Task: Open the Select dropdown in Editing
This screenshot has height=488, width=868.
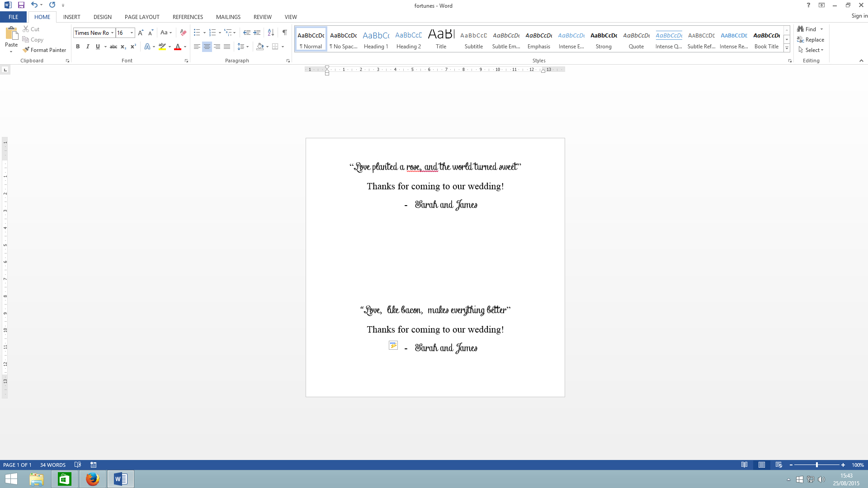Action: point(811,50)
